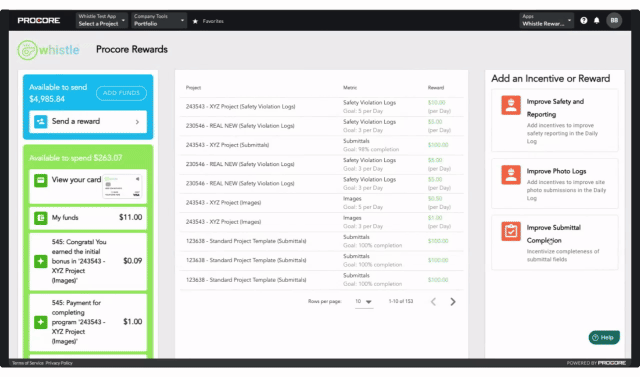Open Privacy Policy link
The width and height of the screenshot is (640, 377).
tap(59, 363)
